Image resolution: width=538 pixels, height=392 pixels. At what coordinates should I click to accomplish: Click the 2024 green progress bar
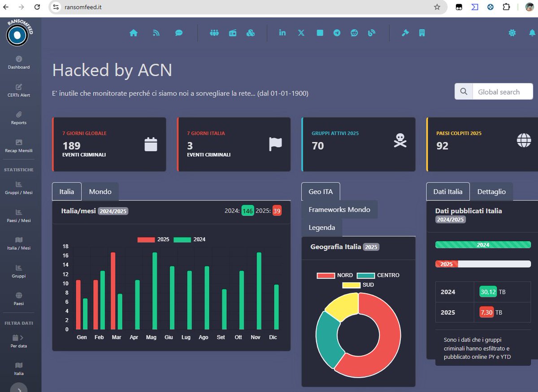click(x=483, y=245)
